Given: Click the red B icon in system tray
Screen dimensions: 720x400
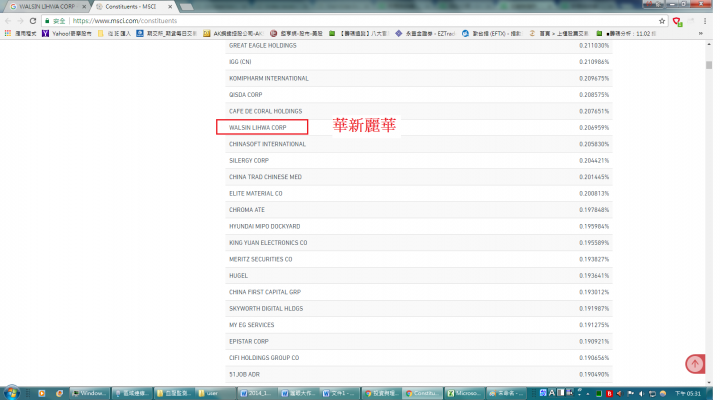Looking at the screenshot, I should tap(609, 394).
